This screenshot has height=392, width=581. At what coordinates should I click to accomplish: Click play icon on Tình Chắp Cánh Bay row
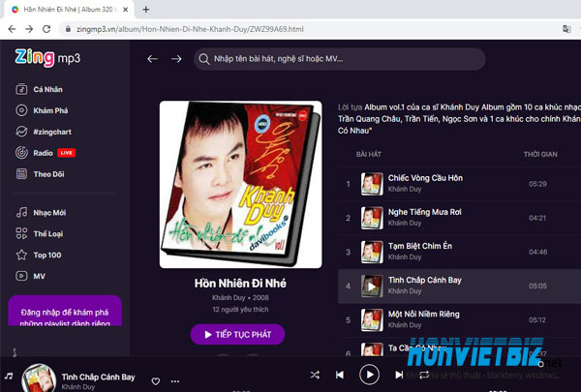click(372, 286)
